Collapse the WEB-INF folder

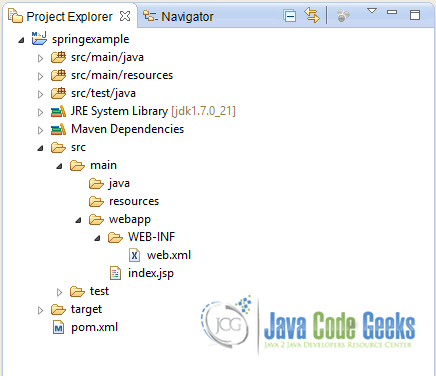coord(97,238)
